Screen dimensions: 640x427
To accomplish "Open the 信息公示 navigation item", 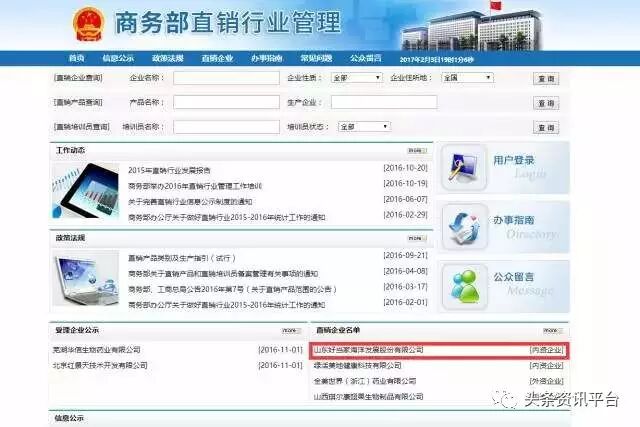I will [x=118, y=58].
